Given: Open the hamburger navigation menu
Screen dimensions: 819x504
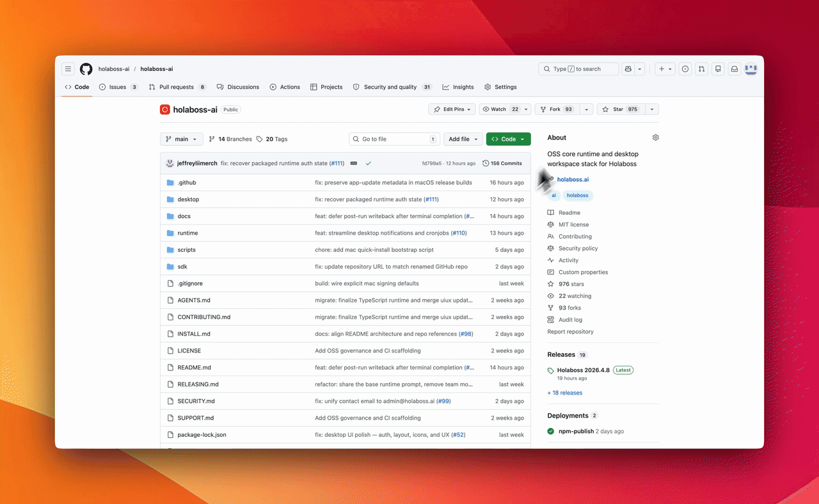Looking at the screenshot, I should [68, 69].
